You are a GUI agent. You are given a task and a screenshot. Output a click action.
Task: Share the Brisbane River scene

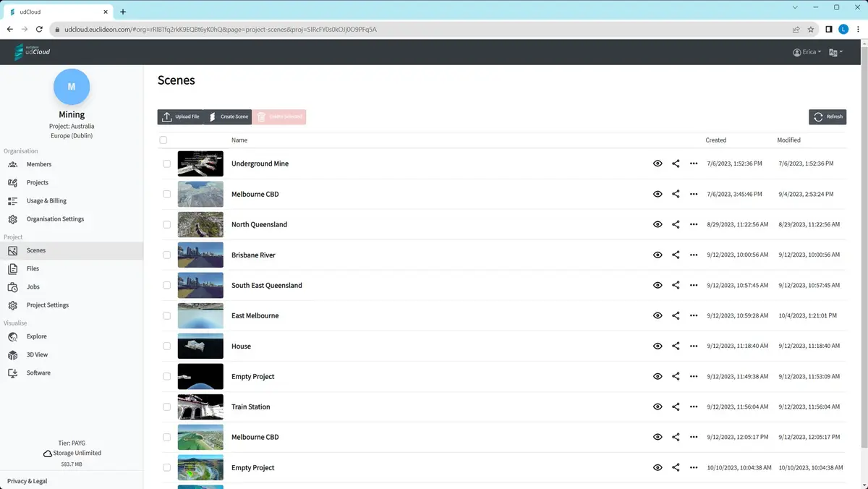[676, 255]
